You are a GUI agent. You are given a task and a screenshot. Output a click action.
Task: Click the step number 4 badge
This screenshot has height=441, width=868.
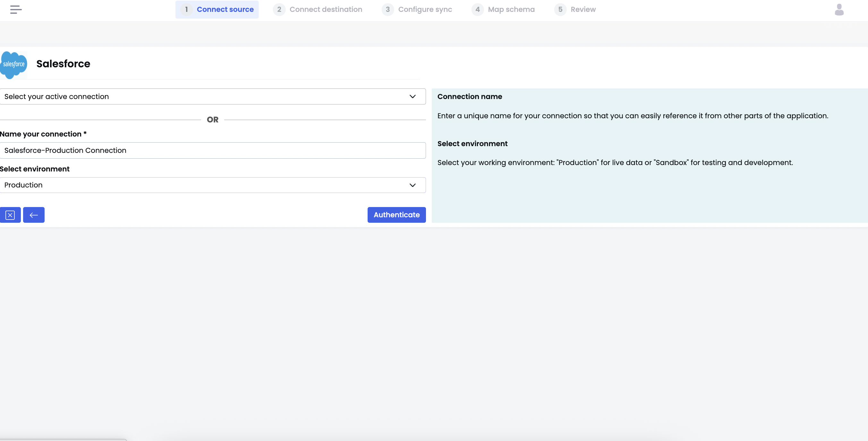478,9
